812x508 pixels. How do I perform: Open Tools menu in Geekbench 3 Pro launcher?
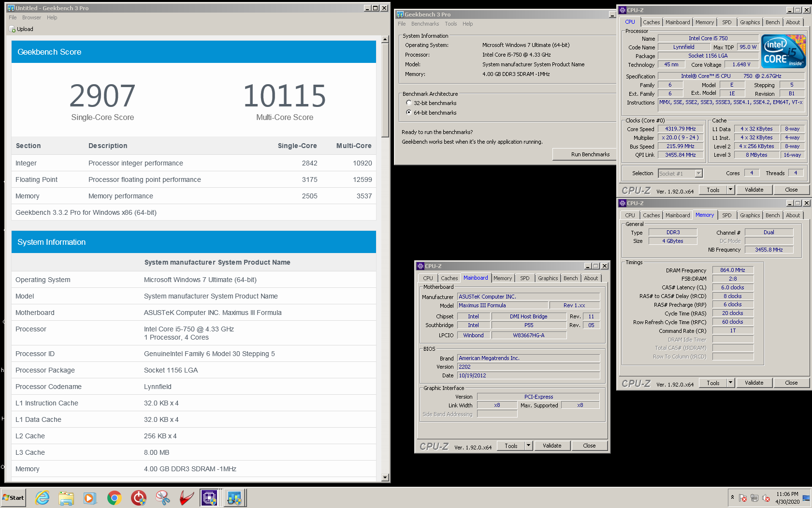(x=451, y=24)
